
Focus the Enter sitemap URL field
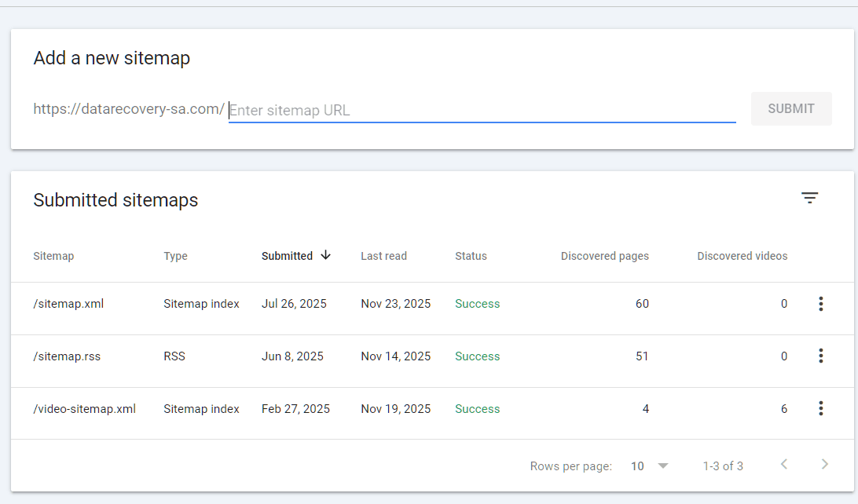481,111
